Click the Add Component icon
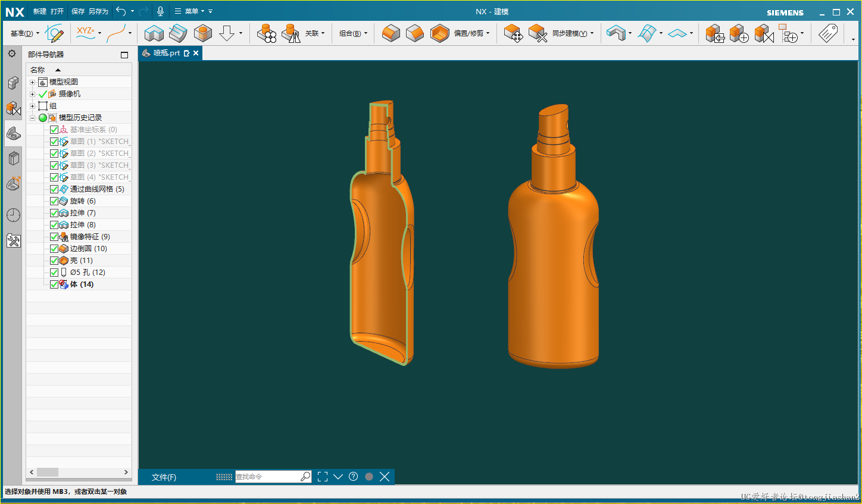The image size is (862, 504). click(x=739, y=33)
